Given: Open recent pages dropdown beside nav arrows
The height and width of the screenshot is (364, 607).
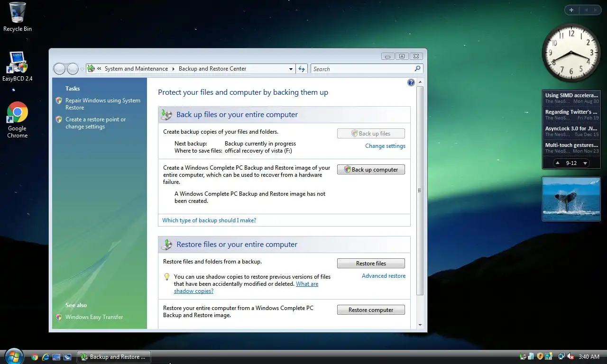Looking at the screenshot, I should (82, 69).
